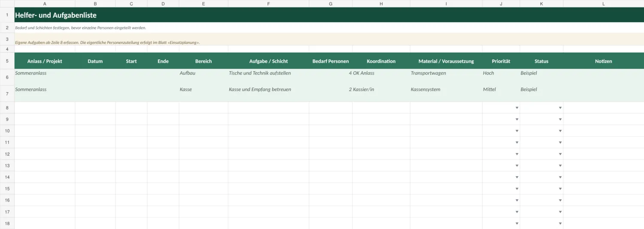Screen dimensions: 644x229
Task: Select the 'Ende' header cell
Action: tap(163, 61)
